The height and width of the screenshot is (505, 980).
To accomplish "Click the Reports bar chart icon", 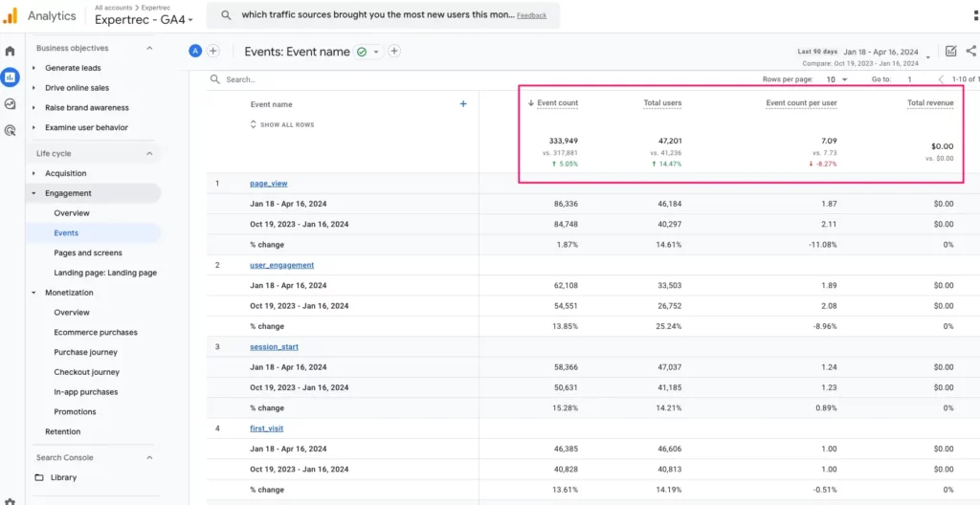I will (10, 77).
